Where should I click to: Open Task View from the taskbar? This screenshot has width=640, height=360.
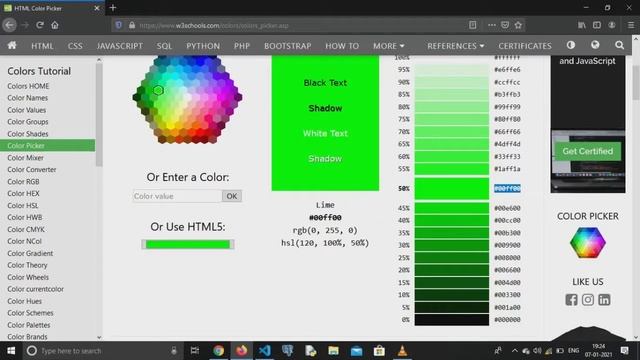[195, 351]
